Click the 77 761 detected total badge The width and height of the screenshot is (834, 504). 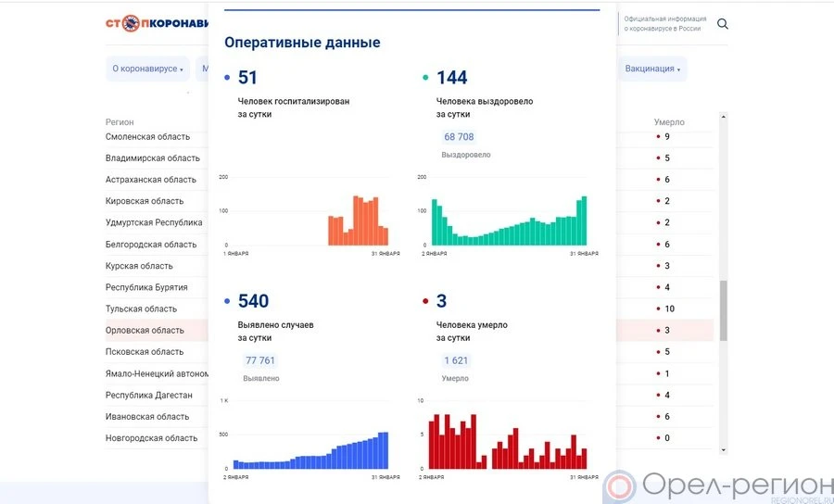pos(259,360)
